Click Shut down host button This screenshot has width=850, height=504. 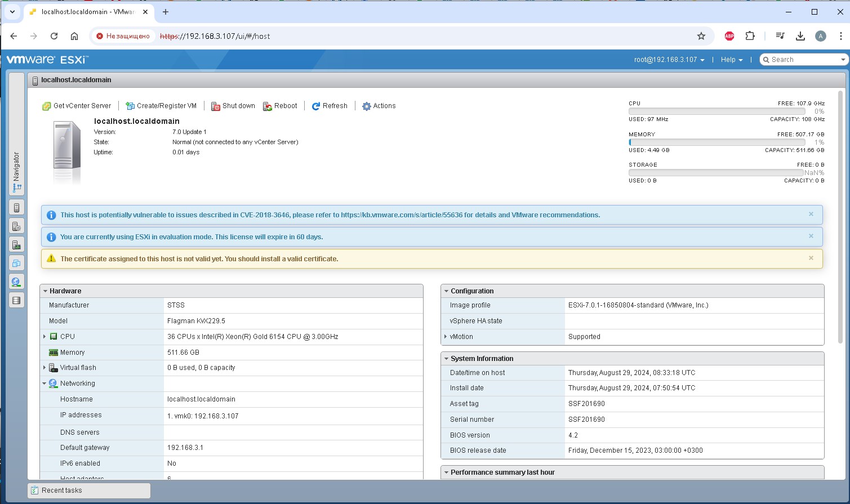point(233,106)
